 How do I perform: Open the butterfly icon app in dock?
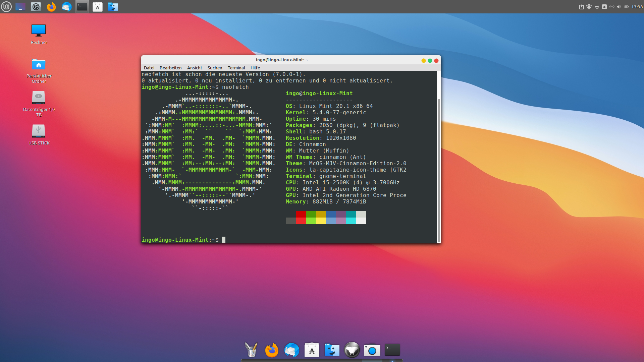pos(352,350)
